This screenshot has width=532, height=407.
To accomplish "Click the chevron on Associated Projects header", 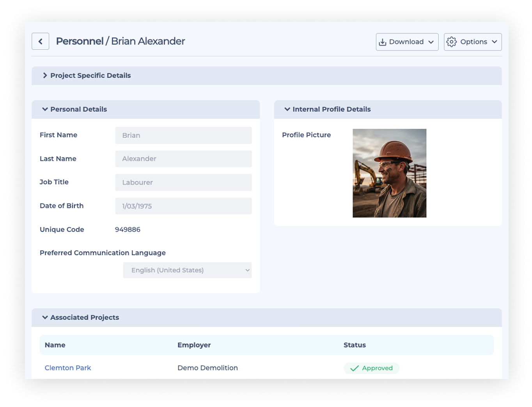I will 44,317.
